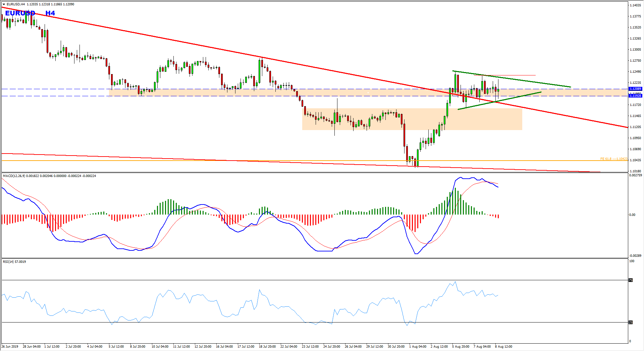
Task: Click the RSI(14) indicator label
Action: coord(9,262)
